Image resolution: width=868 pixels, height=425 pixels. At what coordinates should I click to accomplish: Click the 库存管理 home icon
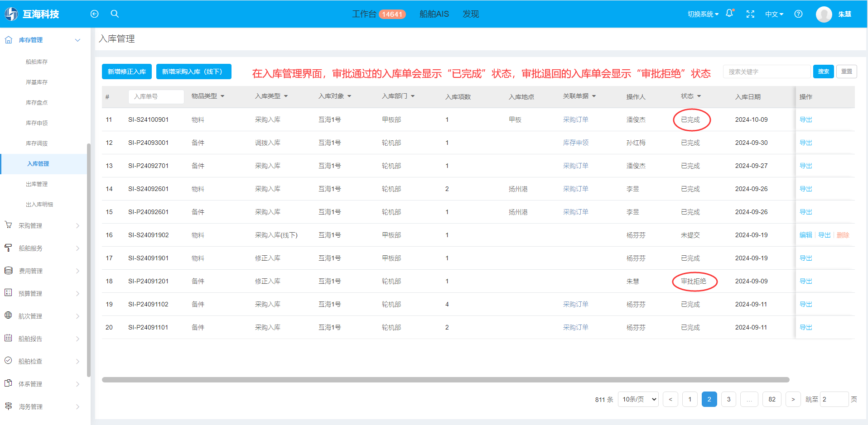8,40
